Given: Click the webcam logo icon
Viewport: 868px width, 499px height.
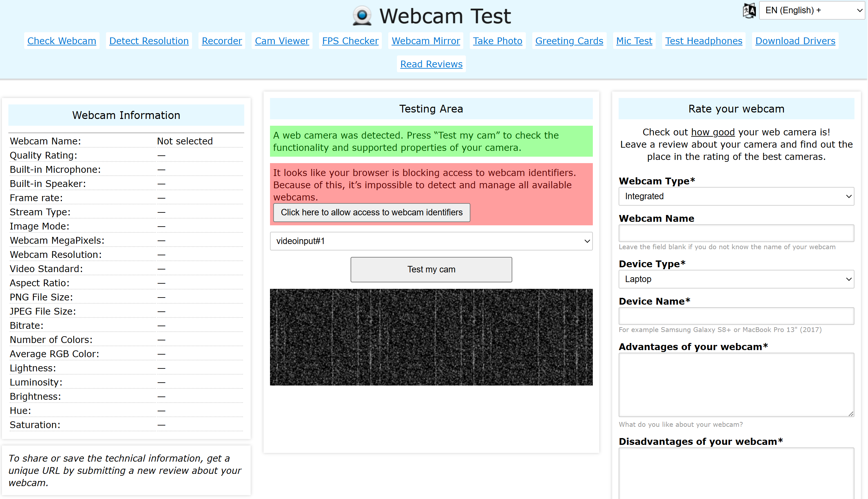Looking at the screenshot, I should [362, 16].
